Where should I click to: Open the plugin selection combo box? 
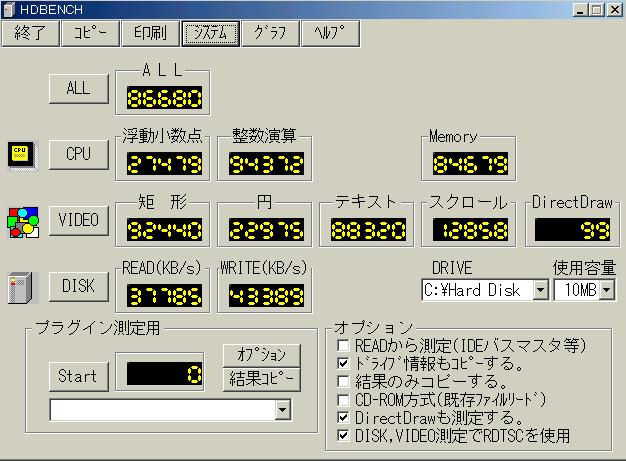(282, 410)
